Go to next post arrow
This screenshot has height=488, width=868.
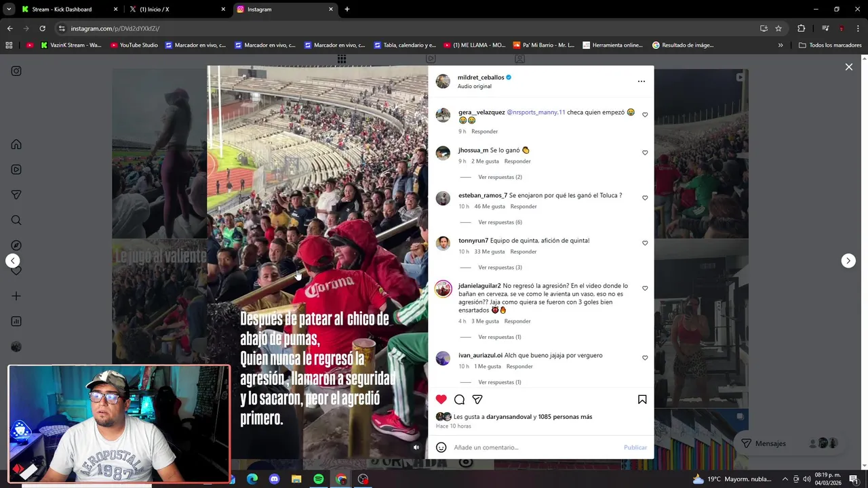[x=848, y=261]
